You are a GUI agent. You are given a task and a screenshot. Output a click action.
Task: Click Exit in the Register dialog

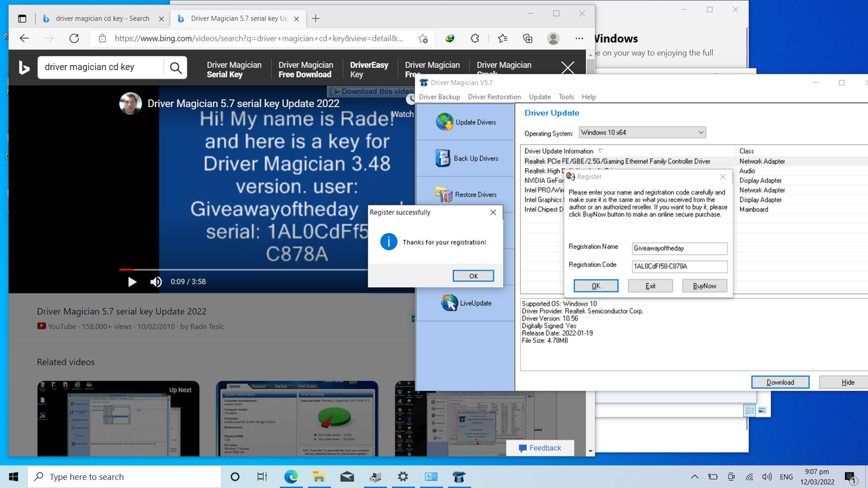click(650, 286)
